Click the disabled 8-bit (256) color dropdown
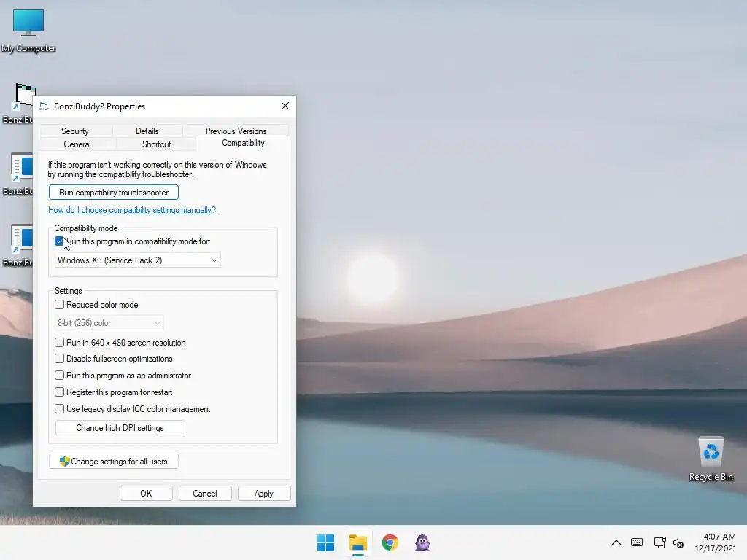 [109, 323]
